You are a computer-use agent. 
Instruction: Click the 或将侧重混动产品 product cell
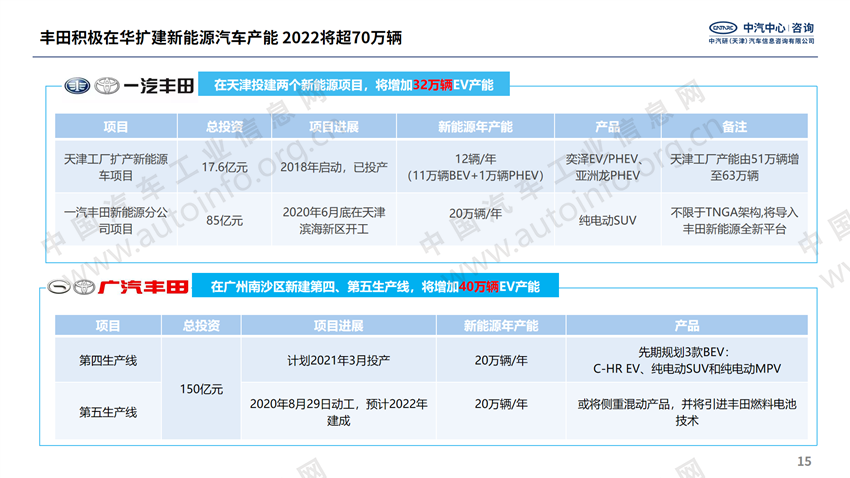point(687,412)
